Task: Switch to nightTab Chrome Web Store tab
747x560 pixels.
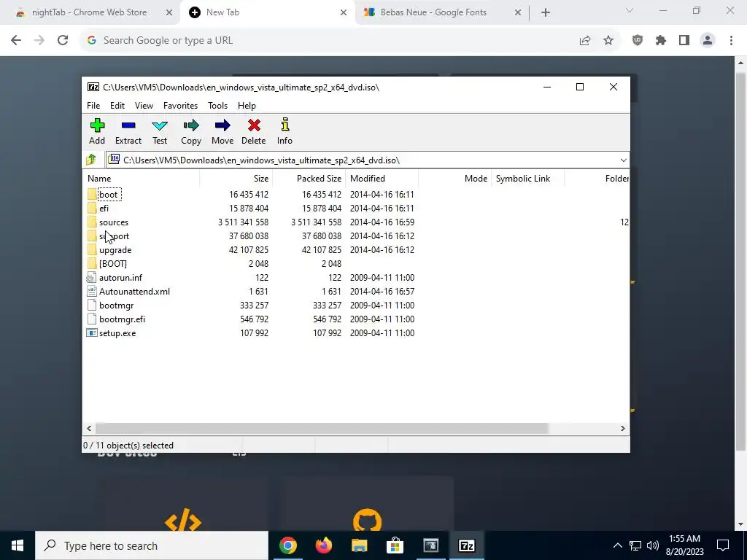Action: coord(89,12)
